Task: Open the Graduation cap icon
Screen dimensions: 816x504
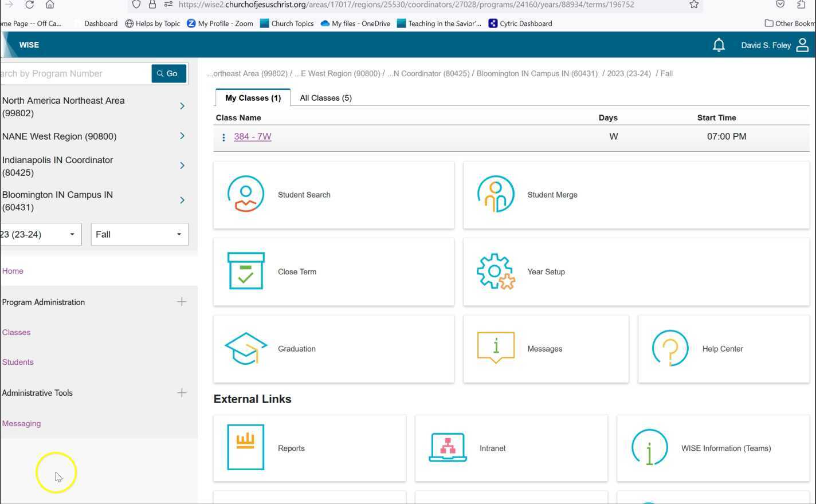Action: 246,348
